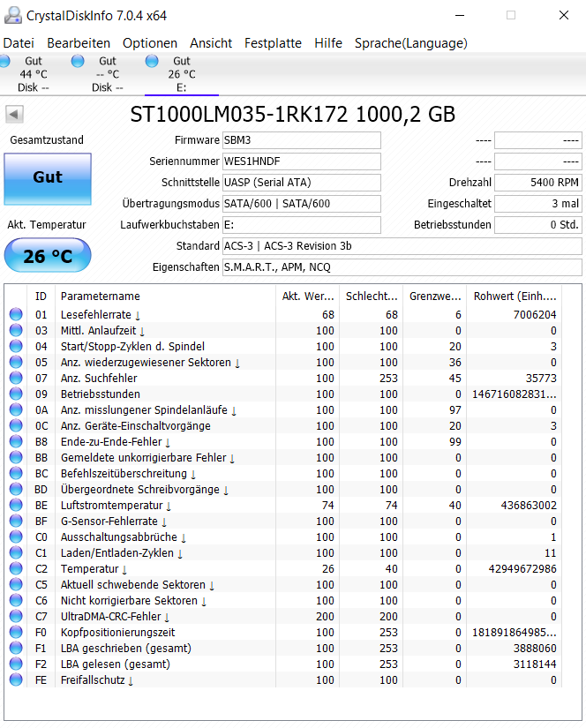
Task: Click status orb for Nicht korrigierbare Sektoren
Action: point(16,600)
